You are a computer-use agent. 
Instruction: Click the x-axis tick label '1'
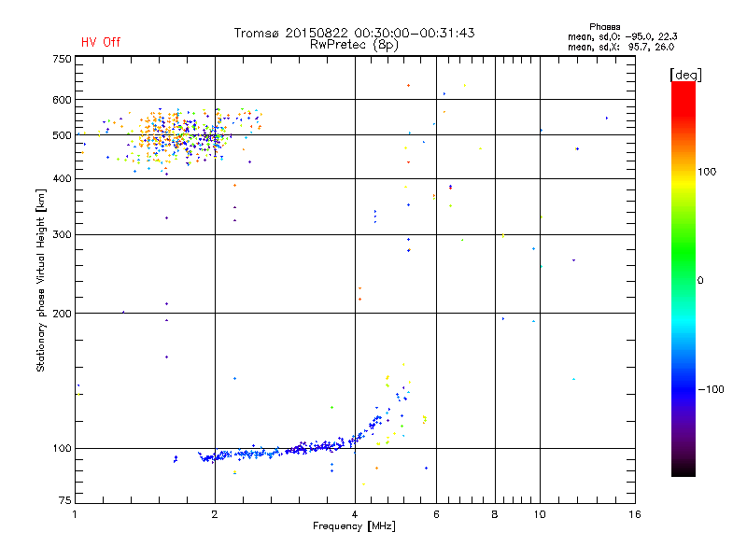(x=75, y=514)
